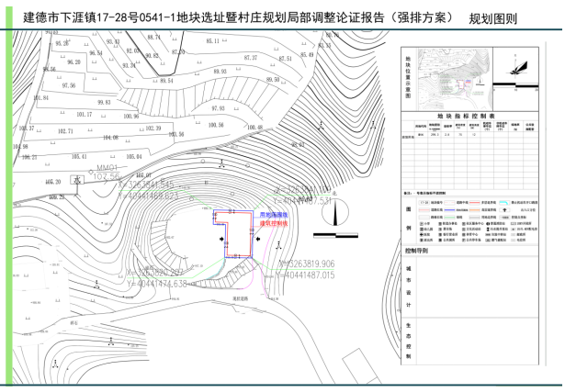565x392 pixels.
Task: Click the black entrance arrow left of the parcel
Action: (x=222, y=241)
